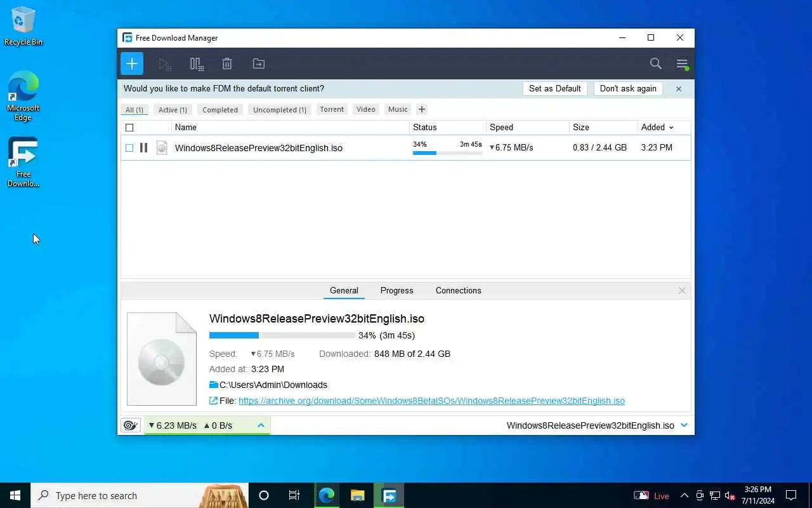Open the General details tab
812x508 pixels.
(x=344, y=291)
